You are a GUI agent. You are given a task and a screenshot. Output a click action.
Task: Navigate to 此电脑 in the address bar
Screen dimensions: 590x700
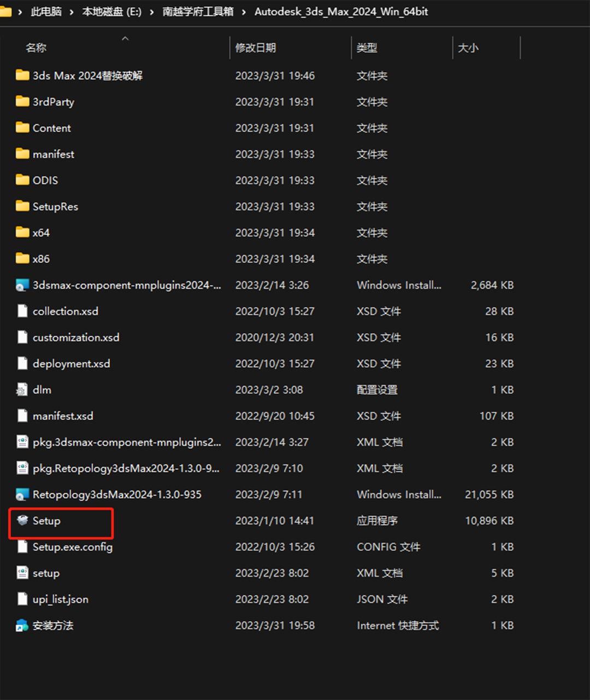(x=46, y=12)
